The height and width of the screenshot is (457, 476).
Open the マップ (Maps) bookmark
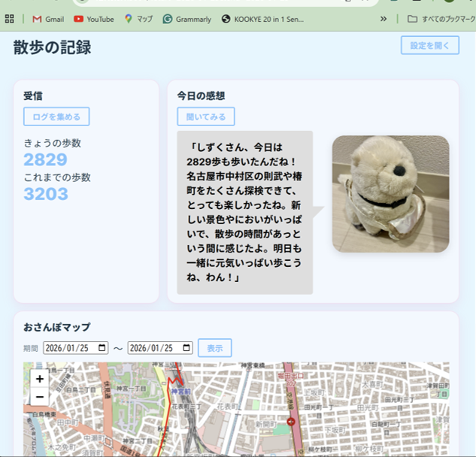139,19
